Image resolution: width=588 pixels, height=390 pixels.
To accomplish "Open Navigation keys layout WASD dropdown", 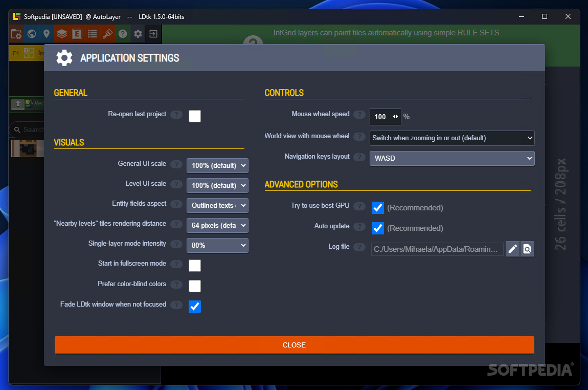I will click(452, 158).
